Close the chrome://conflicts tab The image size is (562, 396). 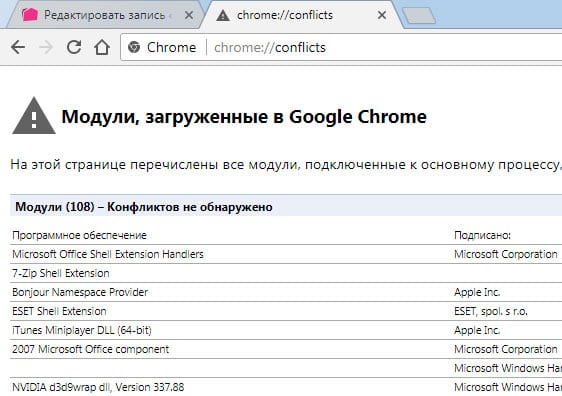tap(382, 15)
